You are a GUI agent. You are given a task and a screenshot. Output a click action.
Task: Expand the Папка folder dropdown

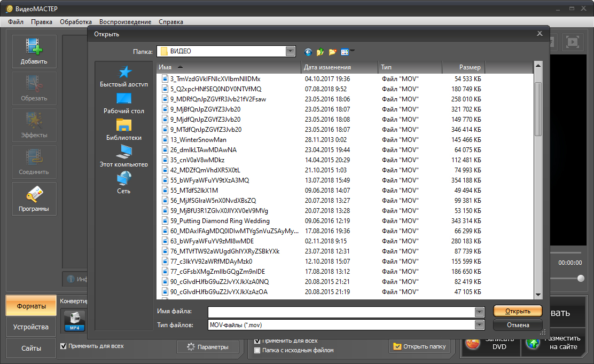coord(290,51)
